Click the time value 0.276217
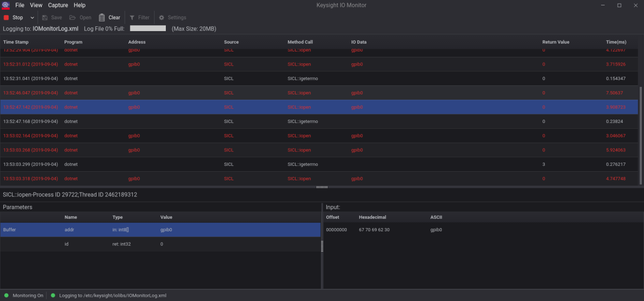Screen dimensions: 644x301 point(616,164)
